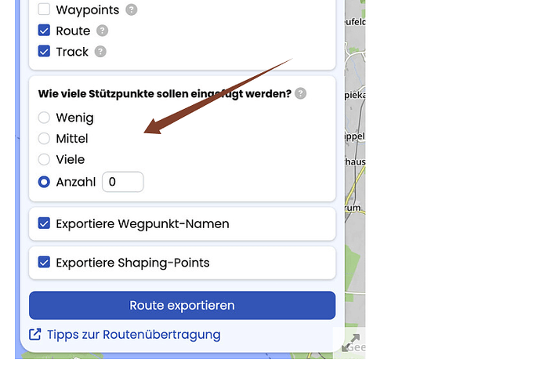Open help for the Stützpunkte question
Screen dimensions: 536x392
coord(300,93)
